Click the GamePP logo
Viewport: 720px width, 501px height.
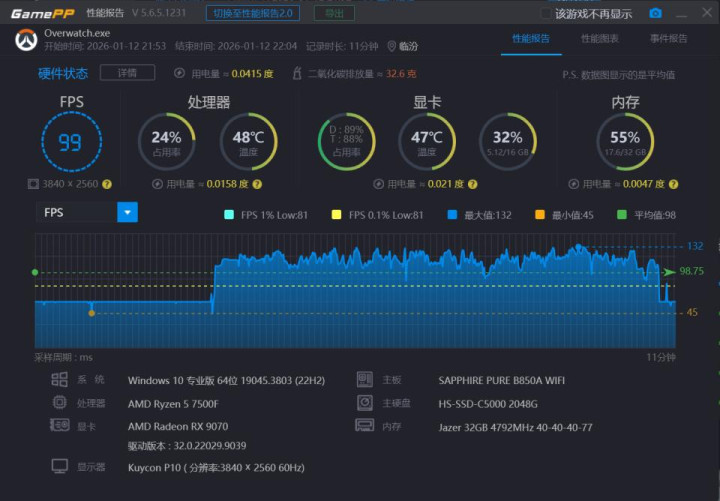tap(42, 14)
